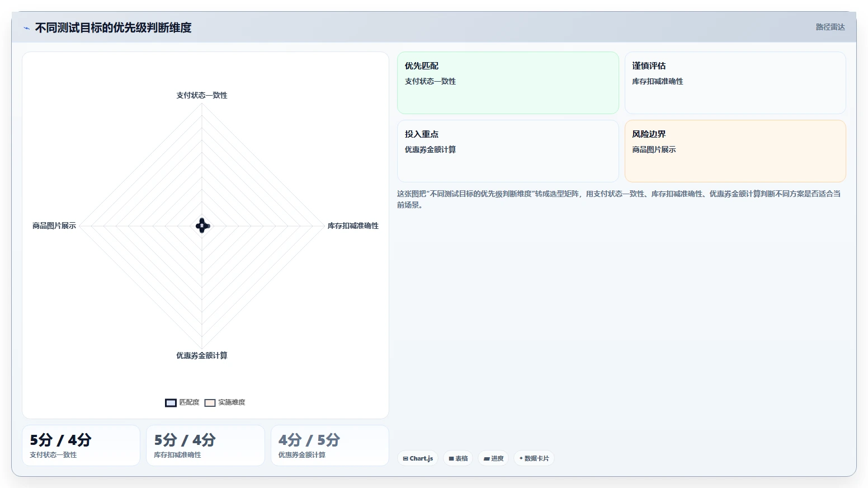Click the 优惠券金额计算 radar axis label
868x488 pixels.
[x=202, y=355]
